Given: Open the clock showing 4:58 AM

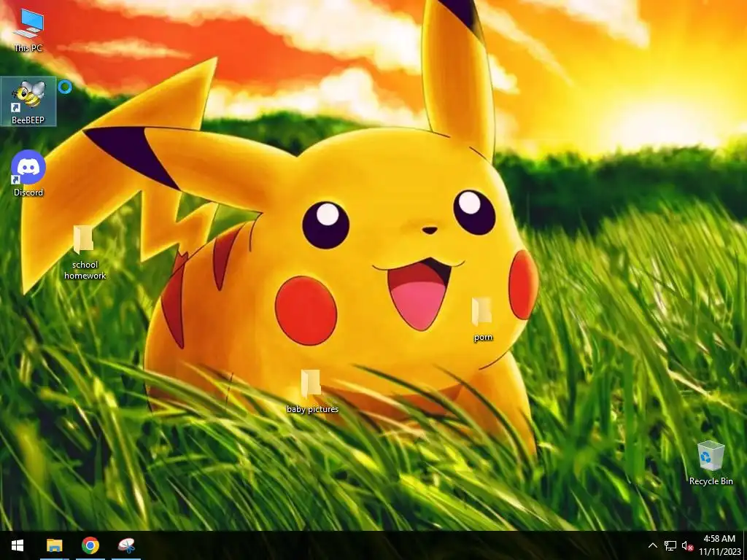Looking at the screenshot, I should (719, 545).
